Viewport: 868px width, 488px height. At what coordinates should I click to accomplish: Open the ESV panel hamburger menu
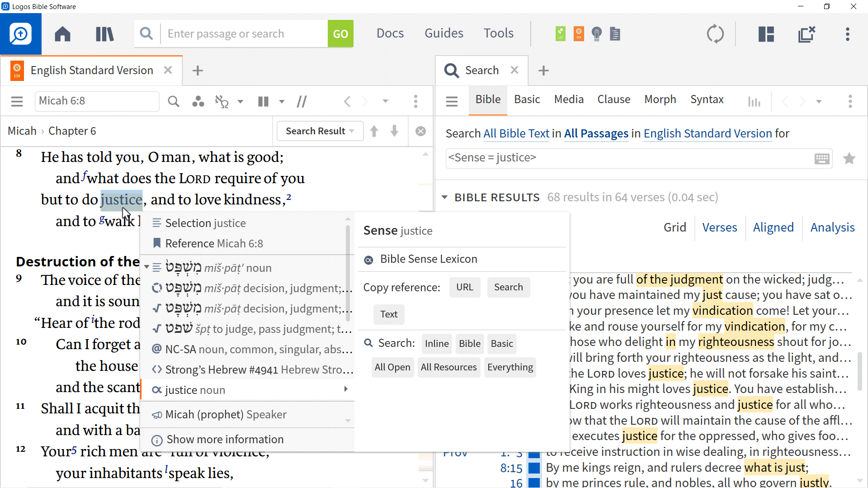pos(17,101)
